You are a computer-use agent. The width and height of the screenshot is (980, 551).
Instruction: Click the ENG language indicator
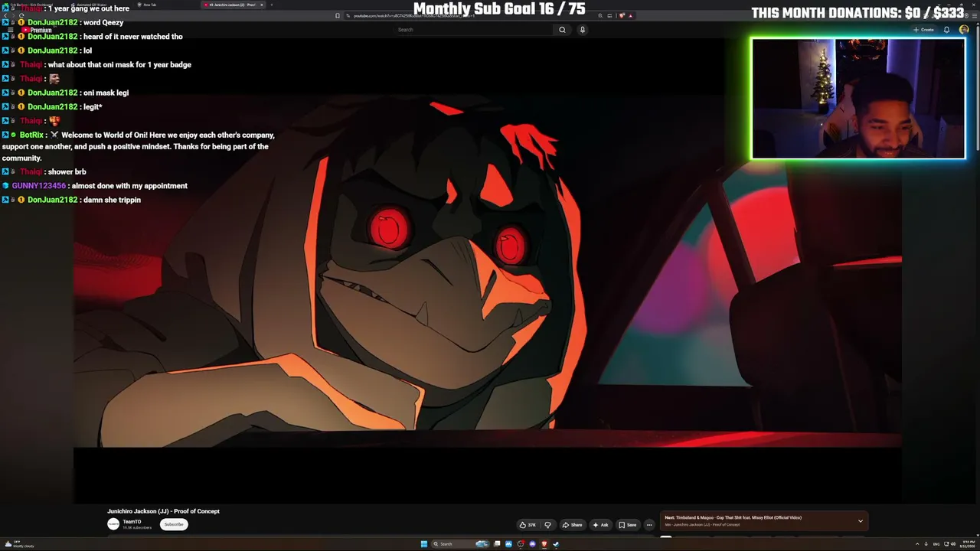[936, 544]
